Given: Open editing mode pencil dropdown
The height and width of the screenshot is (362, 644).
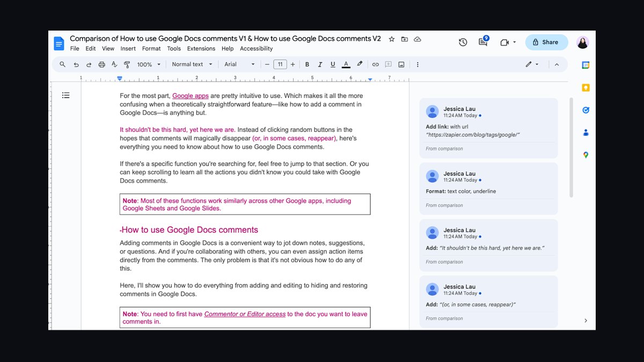Looking at the screenshot, I should (532, 64).
